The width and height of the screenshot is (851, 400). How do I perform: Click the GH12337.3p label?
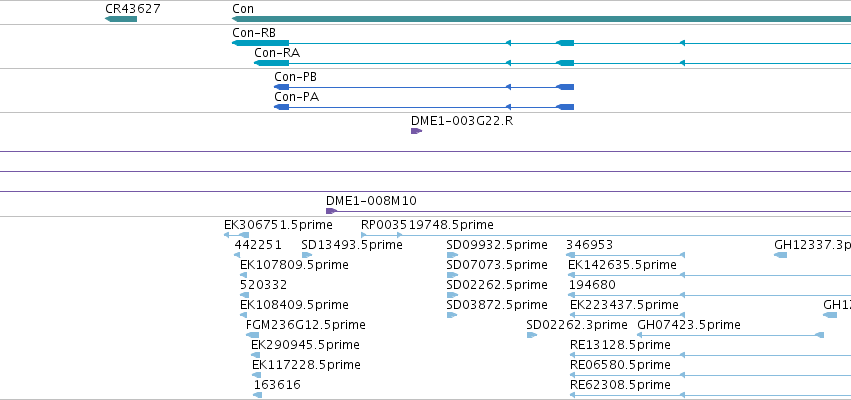coord(812,245)
